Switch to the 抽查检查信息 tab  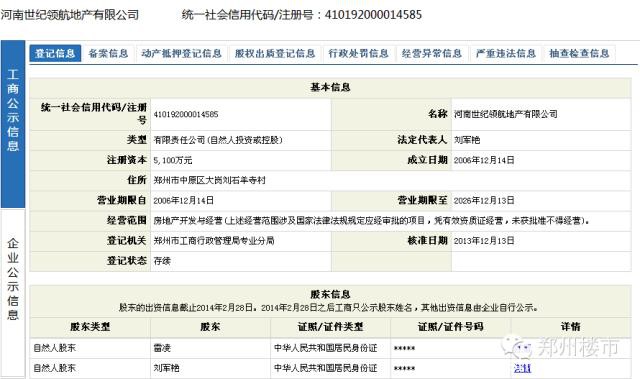[579, 53]
